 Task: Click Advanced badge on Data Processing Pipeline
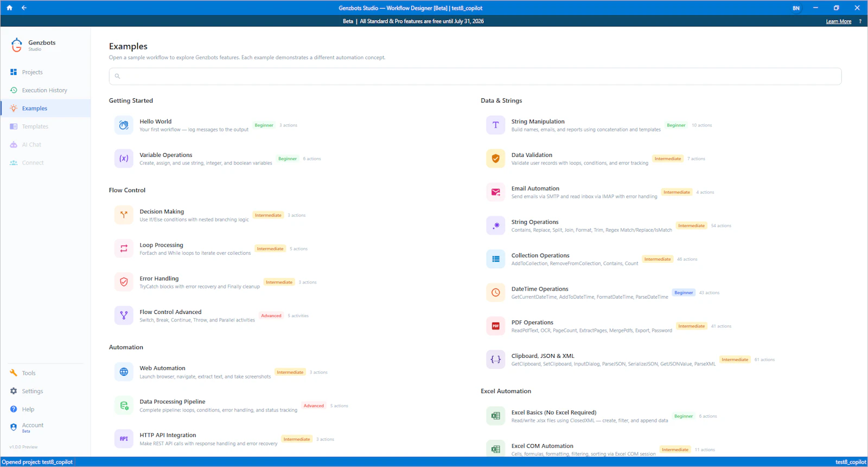[314, 406]
